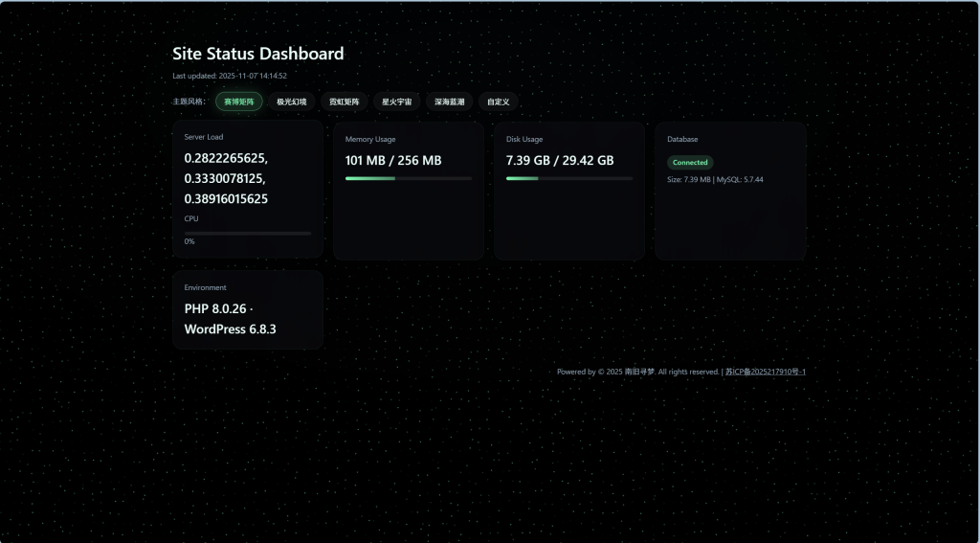Click the Last updated timestamp text
Viewport: 980px width, 543px height.
point(230,76)
